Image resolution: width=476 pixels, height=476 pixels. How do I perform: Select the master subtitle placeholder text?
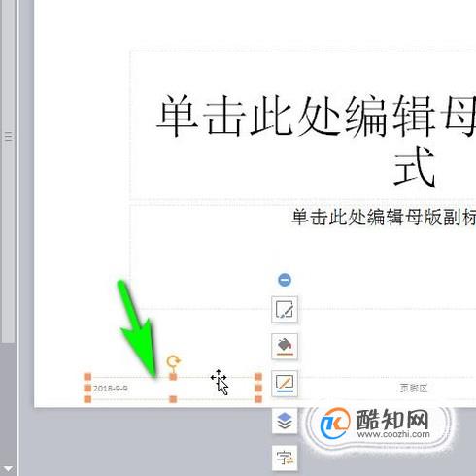(384, 217)
